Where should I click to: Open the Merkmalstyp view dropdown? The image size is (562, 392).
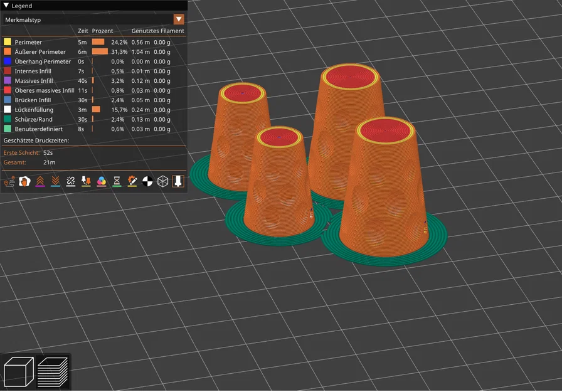179,19
